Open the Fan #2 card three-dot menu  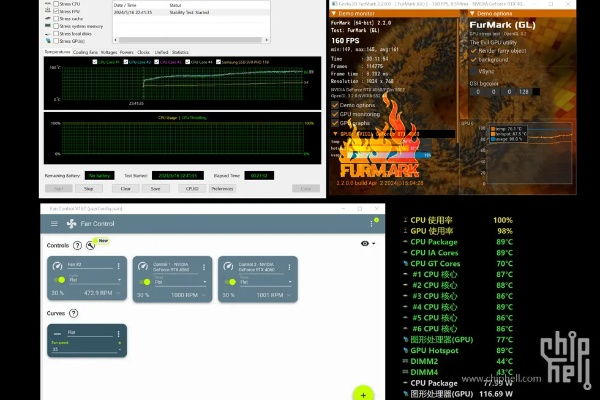pos(119,265)
